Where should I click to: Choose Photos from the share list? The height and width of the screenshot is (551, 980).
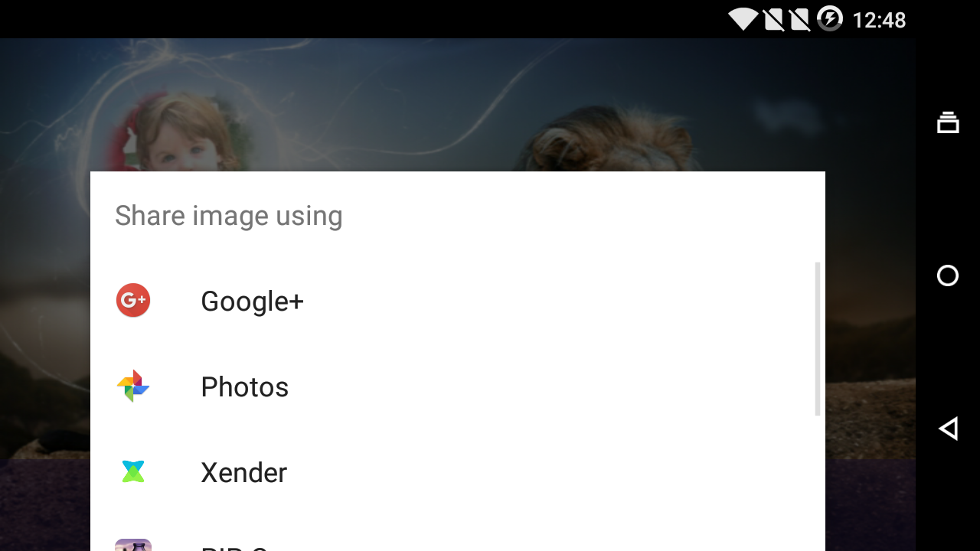click(x=245, y=387)
